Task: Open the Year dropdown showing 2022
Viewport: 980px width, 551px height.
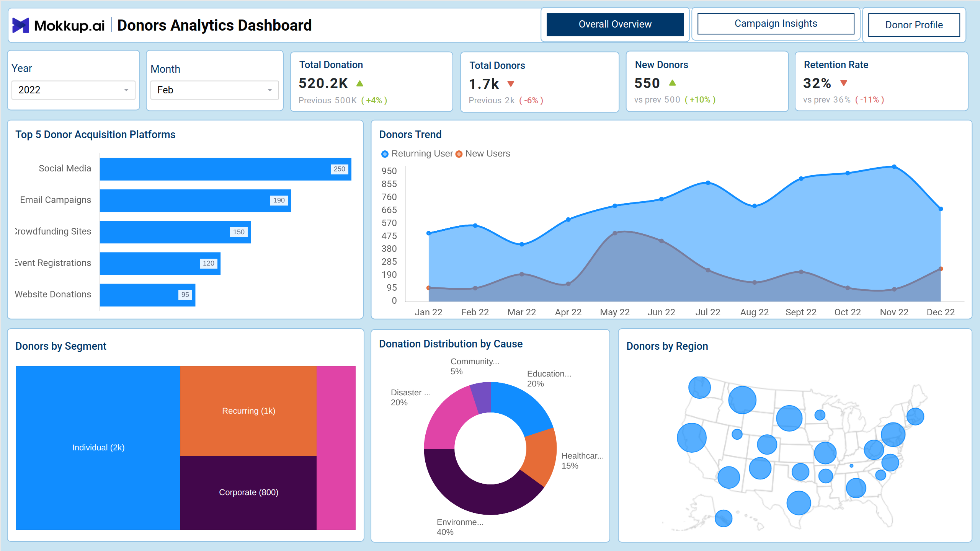Action: (x=73, y=90)
